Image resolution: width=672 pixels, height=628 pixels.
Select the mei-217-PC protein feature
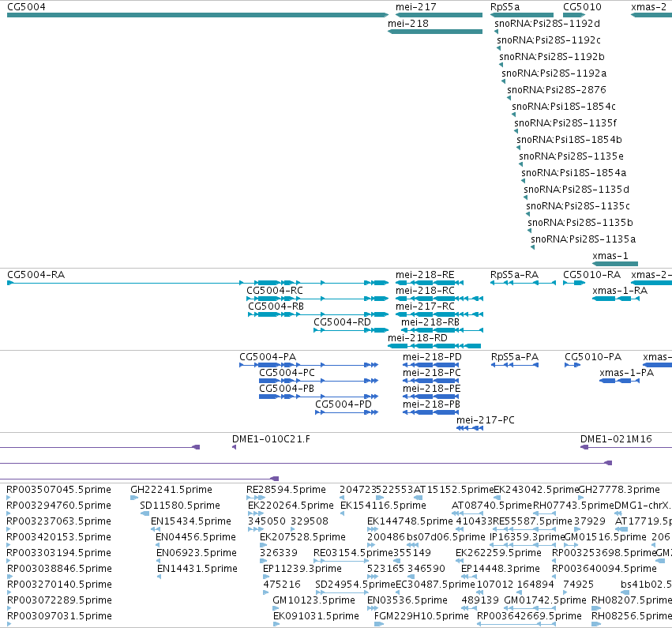point(470,428)
